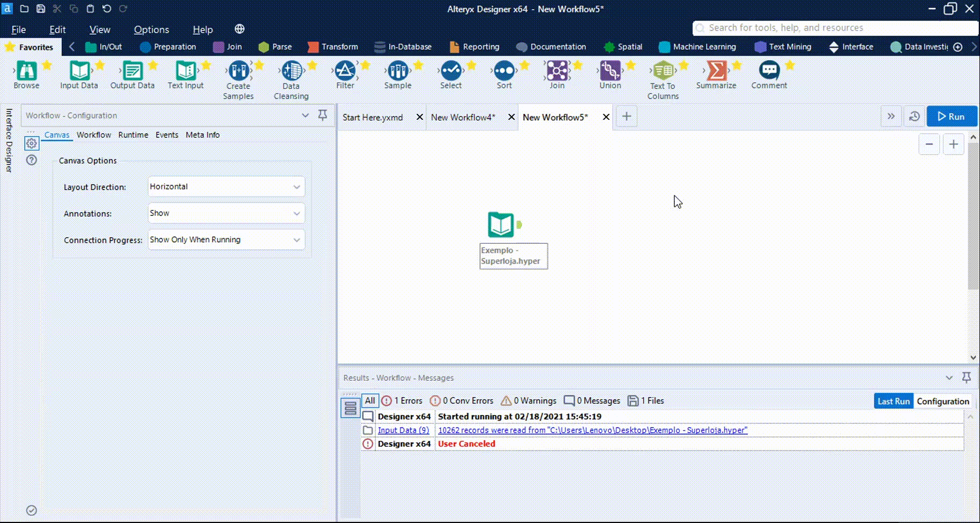Pin the Results window
This screenshot has width=980, height=523.
click(966, 377)
